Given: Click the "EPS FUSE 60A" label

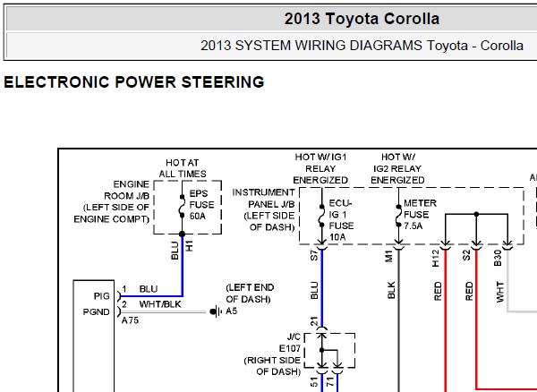Looking at the screenshot, I should tap(201, 205).
